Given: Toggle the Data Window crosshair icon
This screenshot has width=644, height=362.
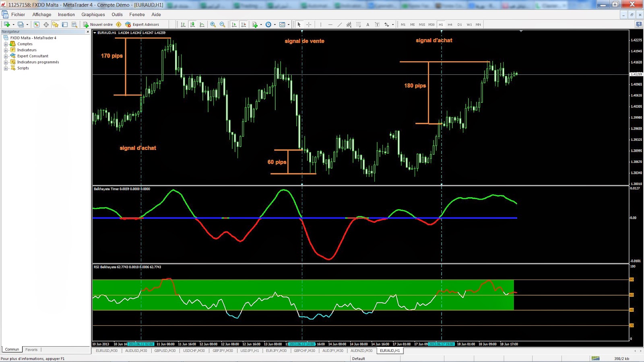Looking at the screenshot, I should (46, 25).
